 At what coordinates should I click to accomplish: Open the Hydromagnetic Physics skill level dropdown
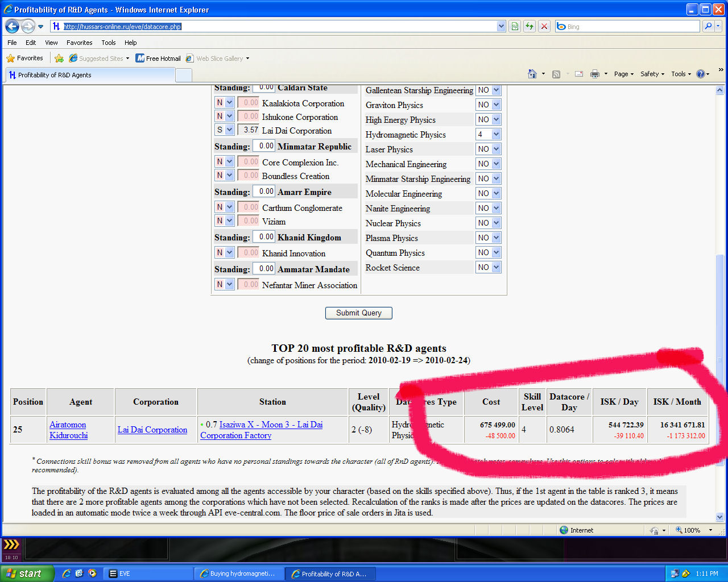489,134
